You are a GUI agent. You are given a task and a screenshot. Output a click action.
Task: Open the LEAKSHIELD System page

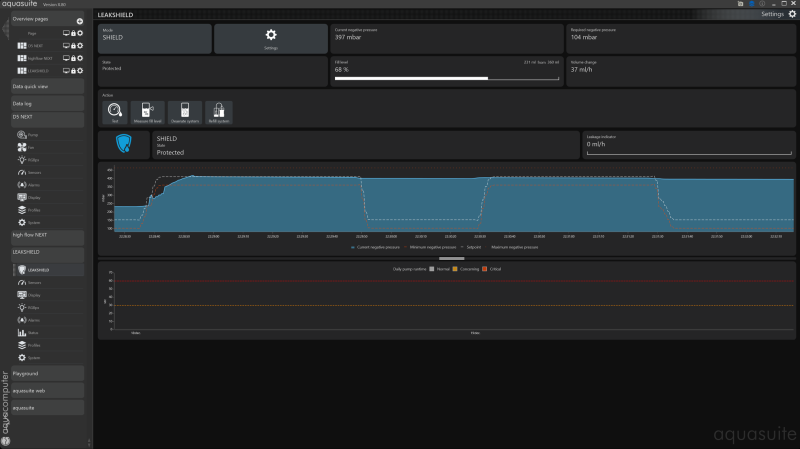coord(48,358)
